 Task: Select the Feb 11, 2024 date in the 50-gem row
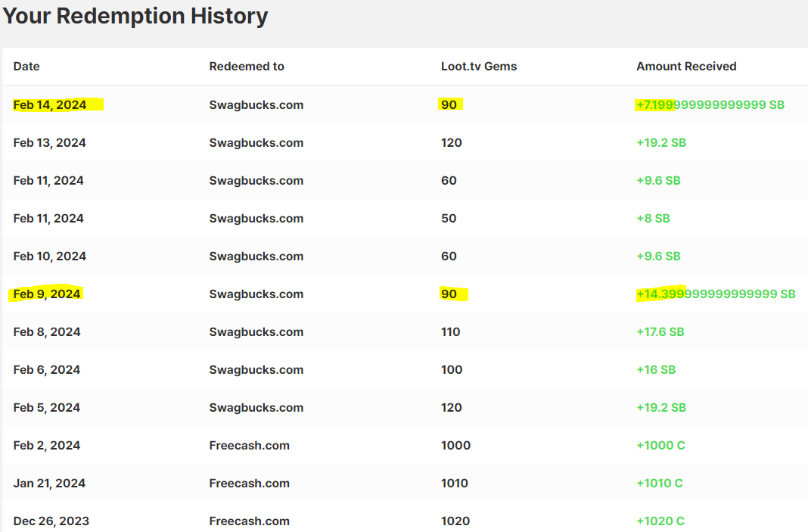[48, 219]
